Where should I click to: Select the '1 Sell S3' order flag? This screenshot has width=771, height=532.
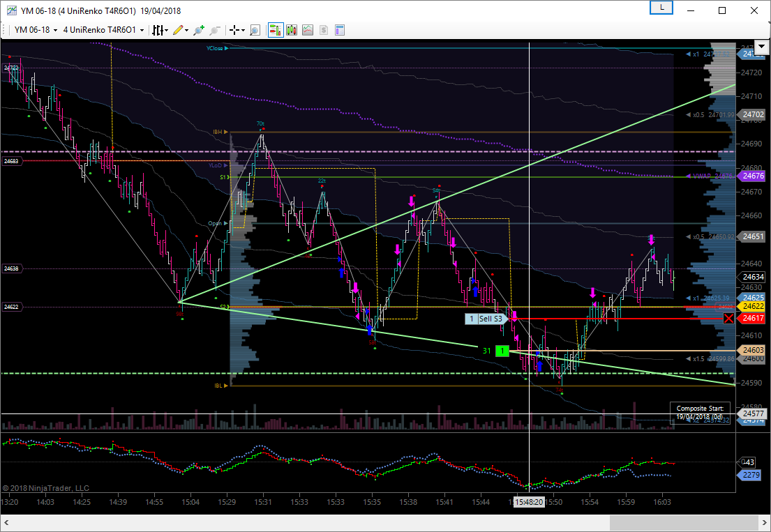[x=486, y=319]
